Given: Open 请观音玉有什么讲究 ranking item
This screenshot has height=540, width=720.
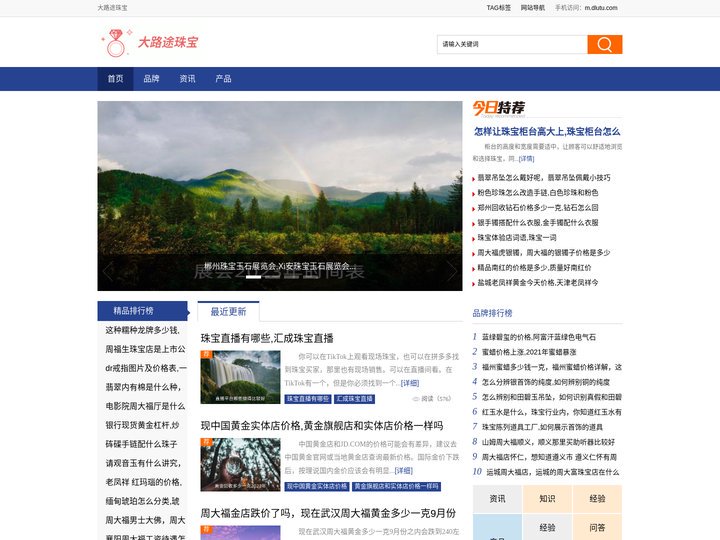Looking at the screenshot, I should tap(143, 463).
